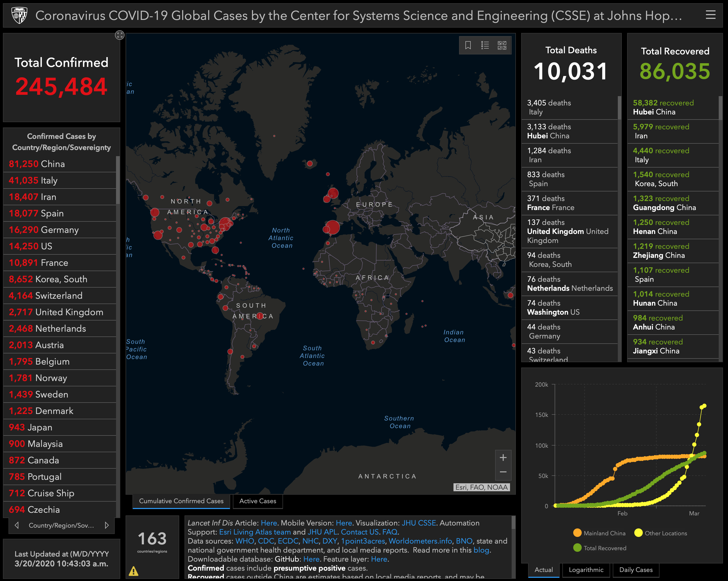Open the JHU APL link
This screenshot has width=728, height=581.
(322, 532)
